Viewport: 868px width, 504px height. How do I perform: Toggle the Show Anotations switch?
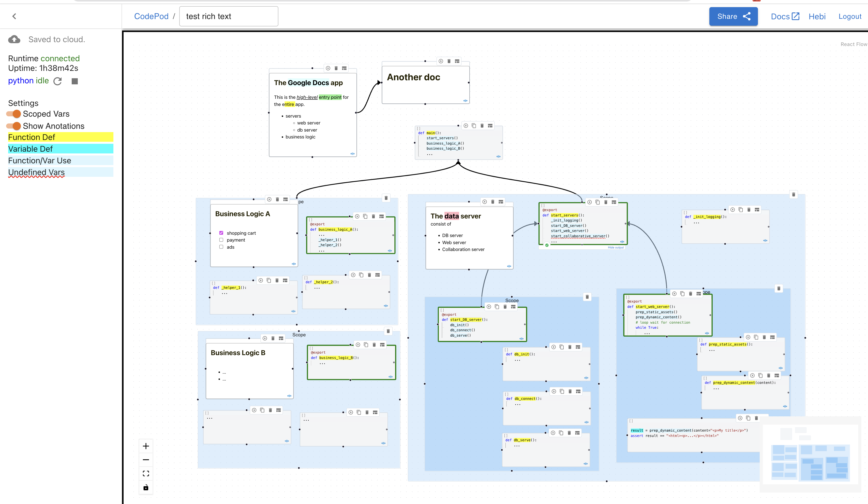coord(14,126)
